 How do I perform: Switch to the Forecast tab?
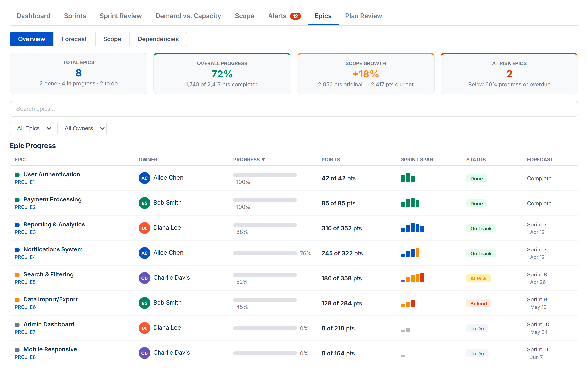coord(74,39)
